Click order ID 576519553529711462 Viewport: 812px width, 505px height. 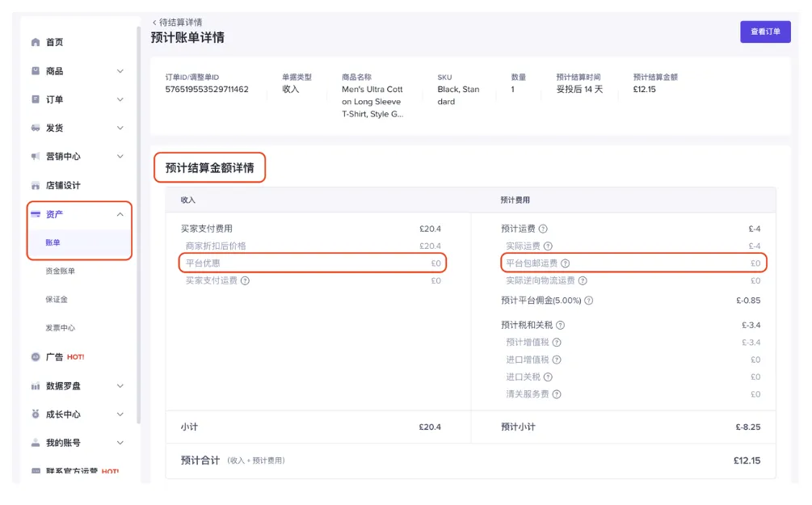(207, 89)
